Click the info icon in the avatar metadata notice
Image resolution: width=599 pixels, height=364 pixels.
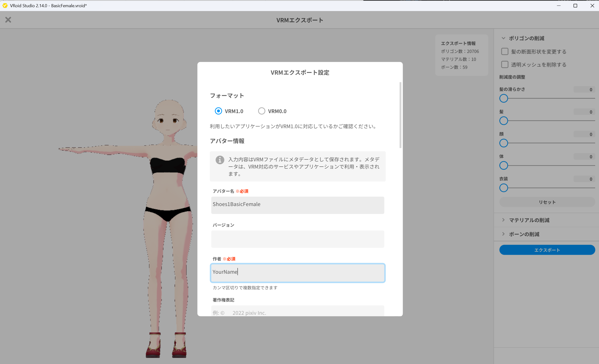click(x=220, y=160)
